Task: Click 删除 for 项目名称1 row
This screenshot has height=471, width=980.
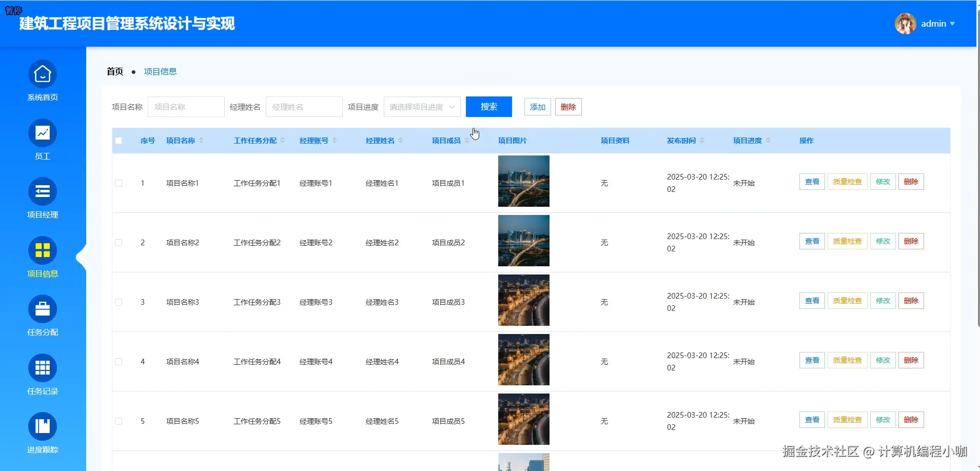Action: [911, 182]
